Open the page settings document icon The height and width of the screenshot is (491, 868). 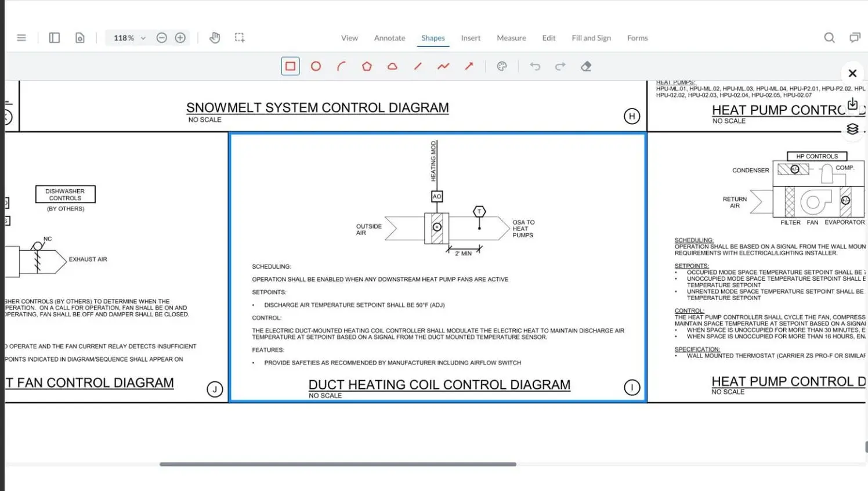(x=80, y=38)
